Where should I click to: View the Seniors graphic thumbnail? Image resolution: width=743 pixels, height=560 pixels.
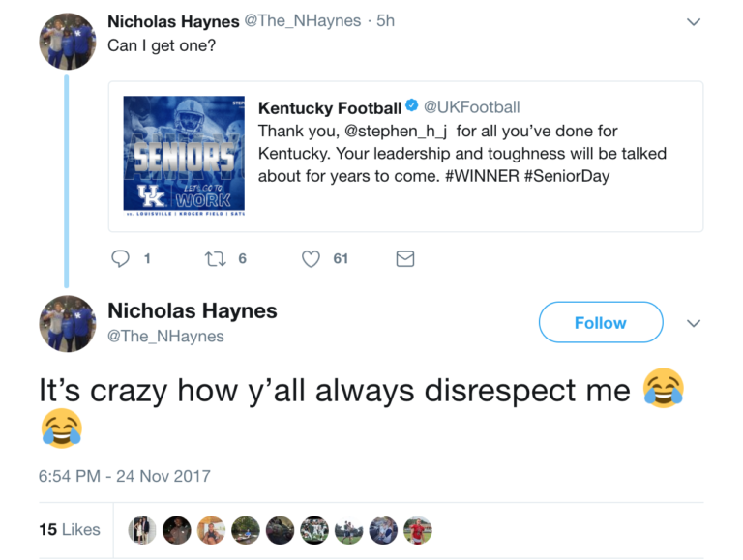click(x=184, y=156)
